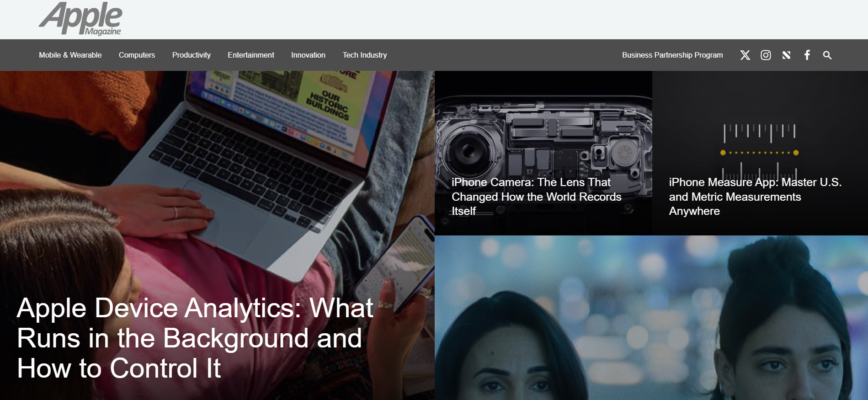Viewport: 868px width, 400px height.
Task: Go to Entertainment section
Action: point(251,55)
